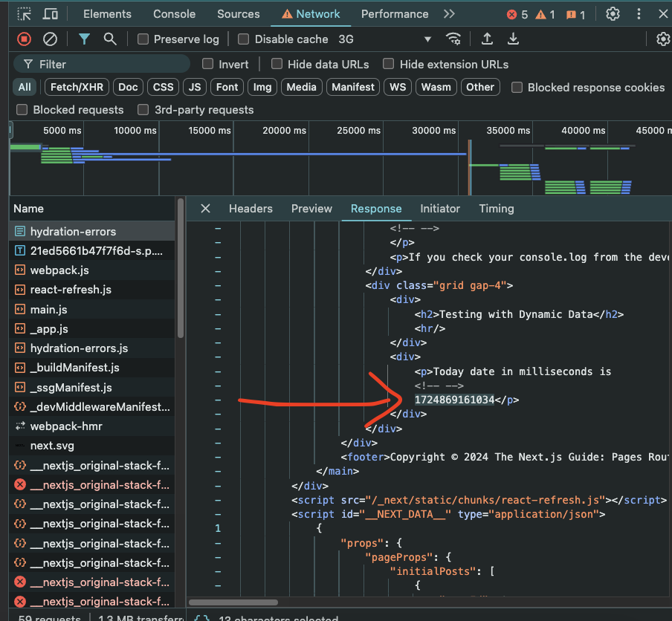Click the import HAR upload icon
The height and width of the screenshot is (621, 672).
coord(487,39)
